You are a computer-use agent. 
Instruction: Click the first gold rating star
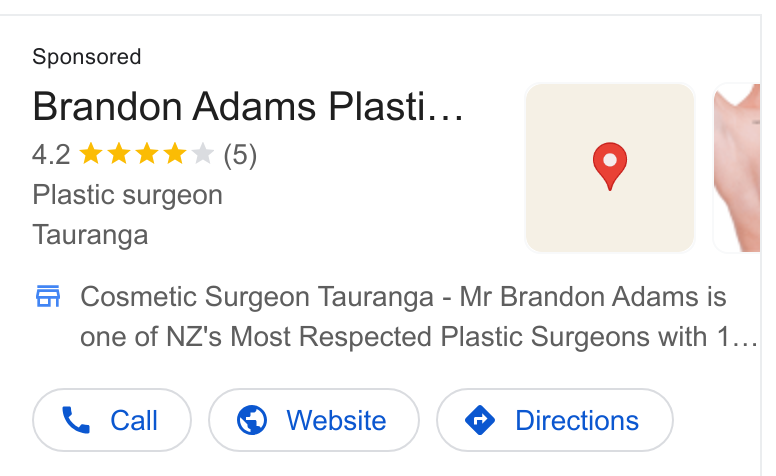click(91, 154)
